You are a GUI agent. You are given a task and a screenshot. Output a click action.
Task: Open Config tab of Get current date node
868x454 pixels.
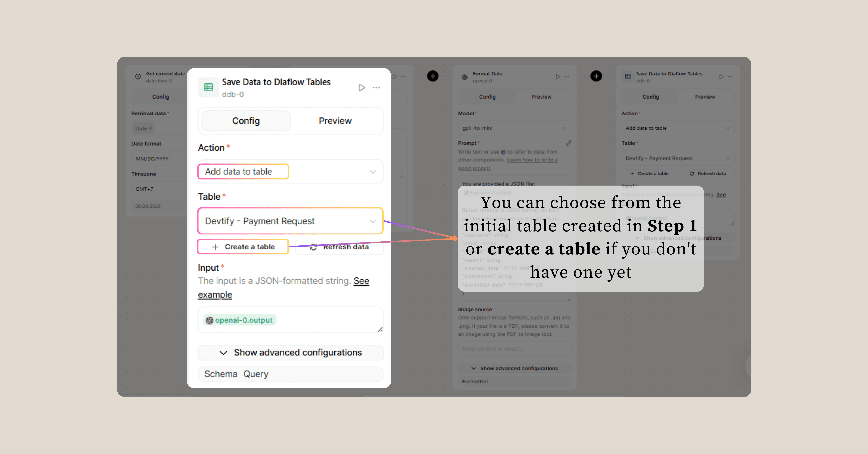click(160, 97)
